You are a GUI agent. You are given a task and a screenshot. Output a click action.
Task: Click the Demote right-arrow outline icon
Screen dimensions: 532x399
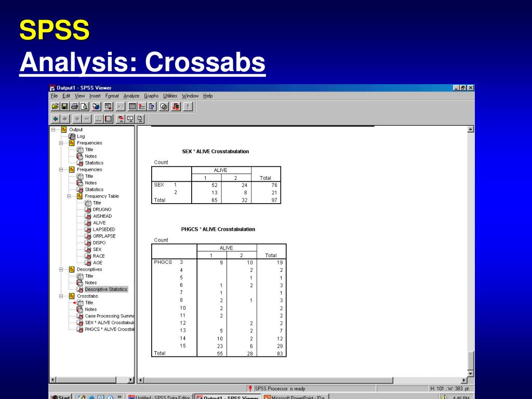(65, 119)
